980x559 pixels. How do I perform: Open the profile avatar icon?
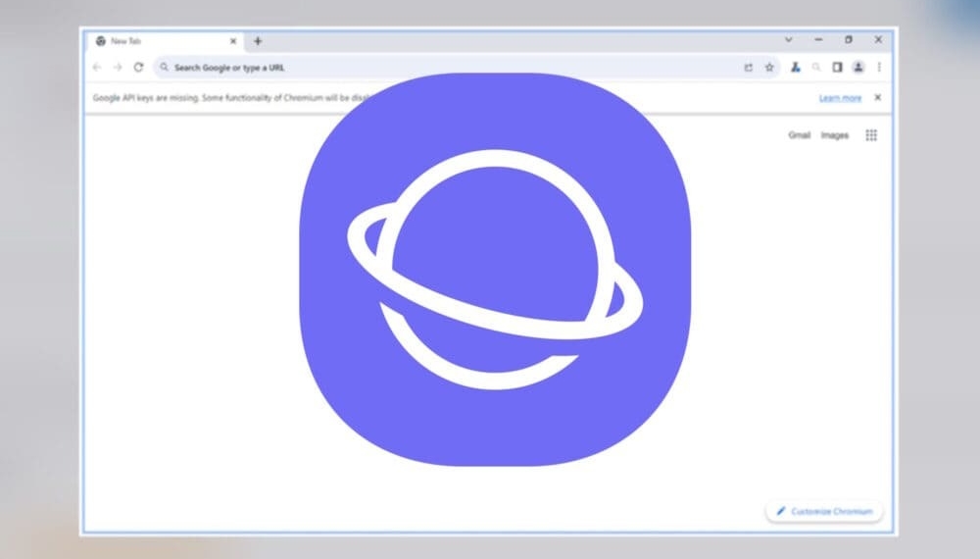pos(857,68)
